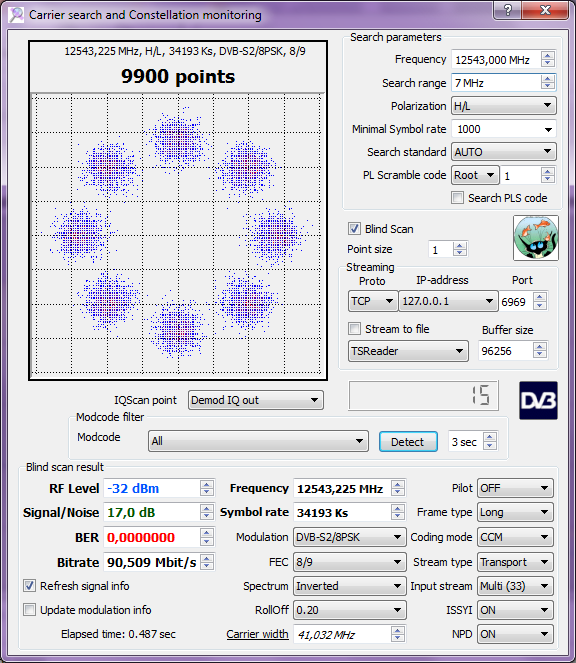This screenshot has width=576, height=663.
Task: Open the Minimal Symbol rate dropdown
Action: click(x=504, y=129)
